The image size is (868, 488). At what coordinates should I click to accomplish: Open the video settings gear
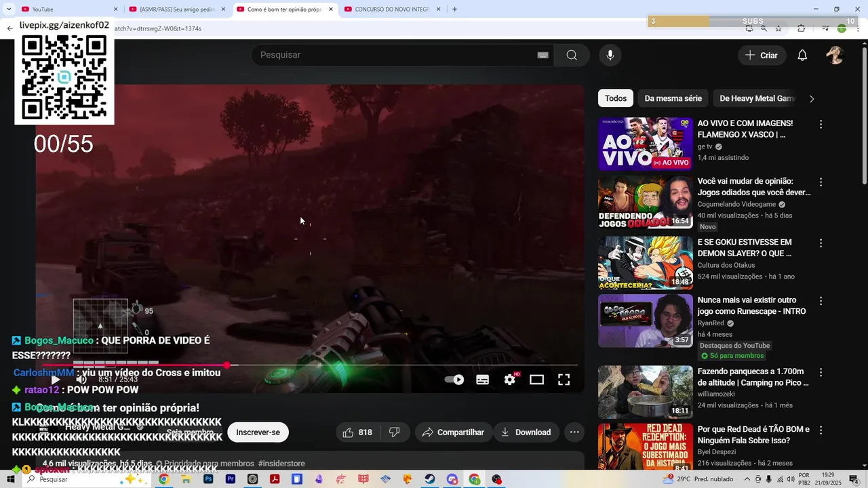click(510, 380)
